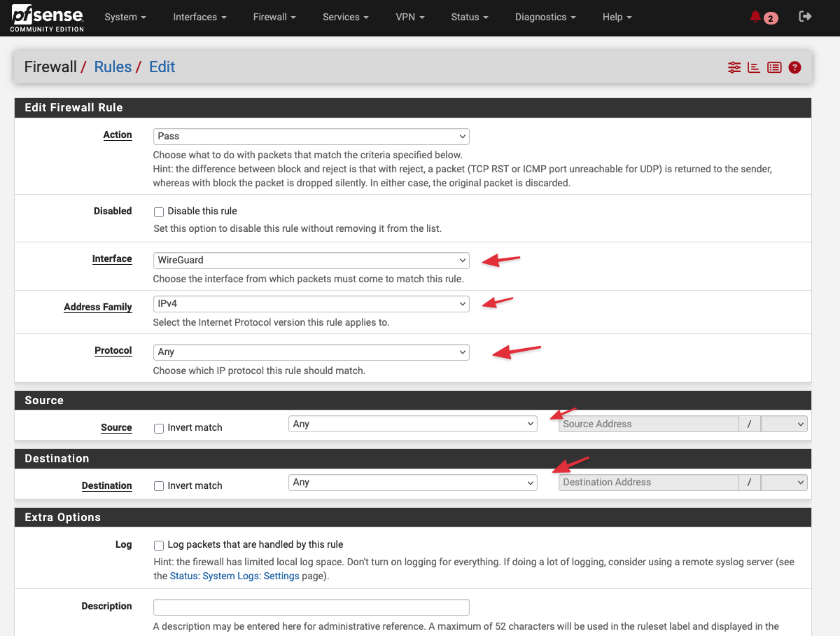
Task: Open the Interface dropdown showing WireGuard
Action: click(x=311, y=260)
